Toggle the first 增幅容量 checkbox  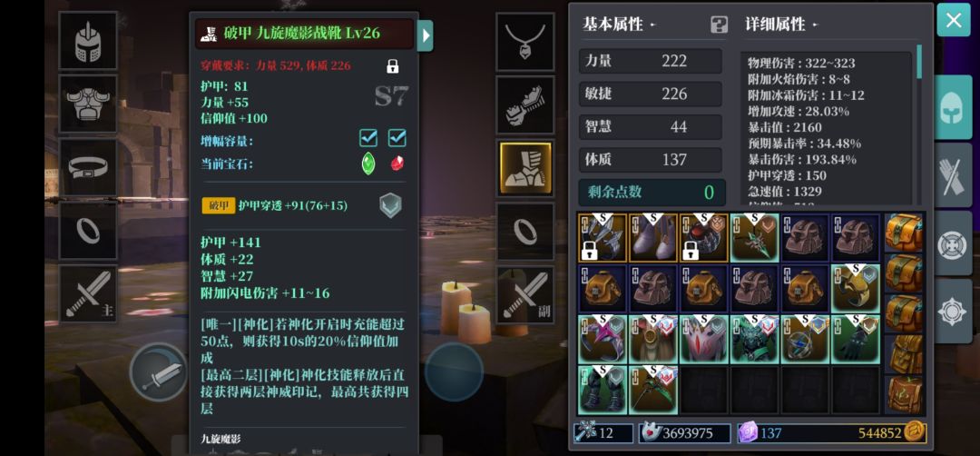coord(368,137)
